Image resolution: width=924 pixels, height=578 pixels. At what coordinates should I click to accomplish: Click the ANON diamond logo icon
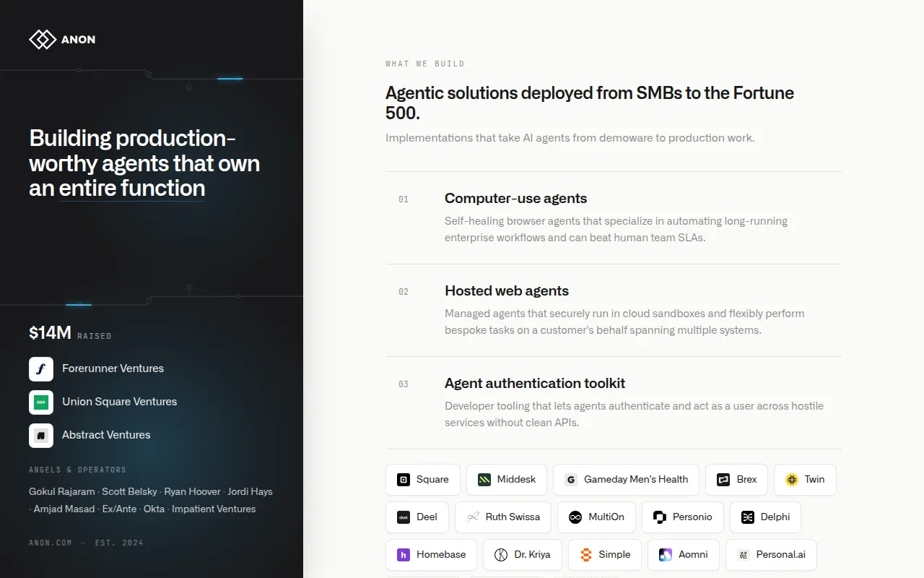(42, 39)
